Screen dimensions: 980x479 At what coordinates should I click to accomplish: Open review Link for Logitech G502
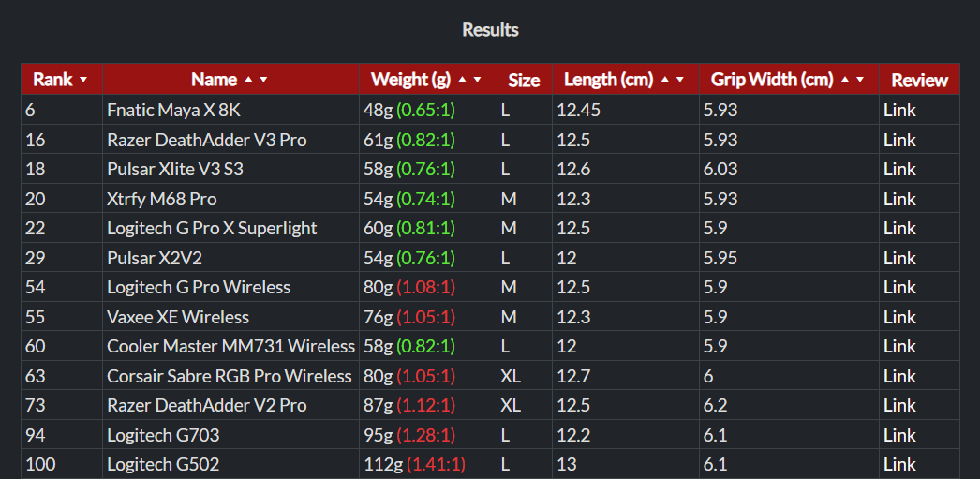pos(899,464)
